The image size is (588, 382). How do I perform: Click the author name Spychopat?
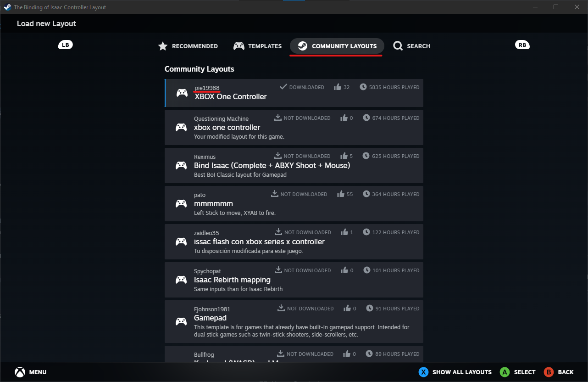[207, 271]
